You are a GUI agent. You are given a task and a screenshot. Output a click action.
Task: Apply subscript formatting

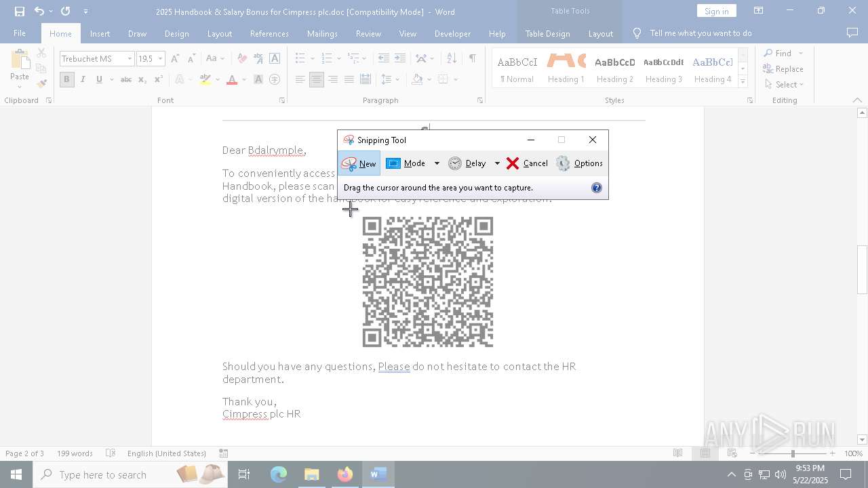[x=142, y=79]
